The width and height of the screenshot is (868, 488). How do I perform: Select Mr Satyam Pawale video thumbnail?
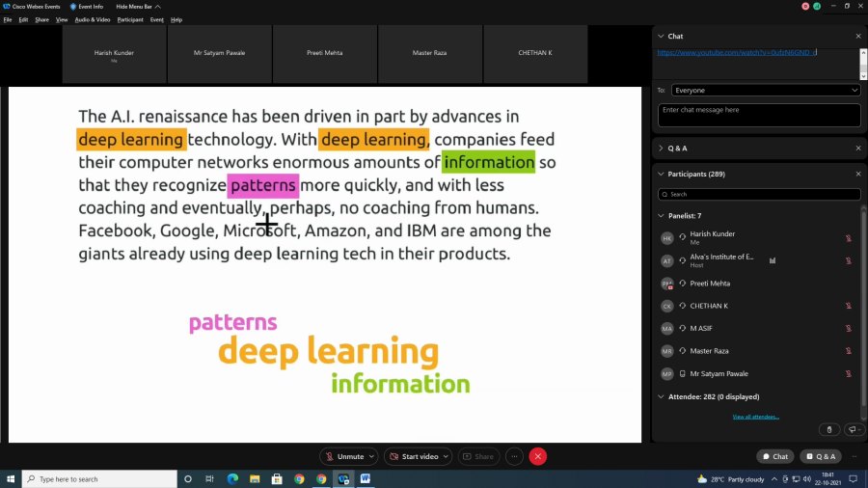pos(219,54)
